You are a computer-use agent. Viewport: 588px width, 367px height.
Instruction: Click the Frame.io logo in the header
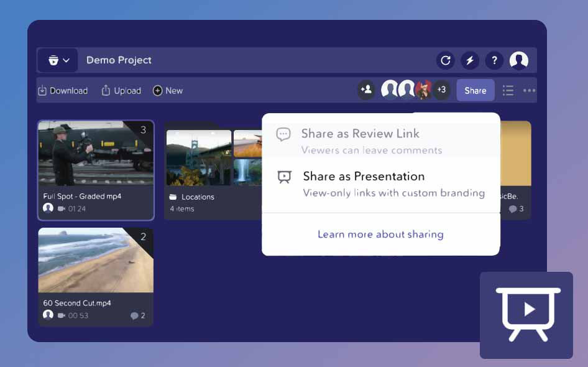52,60
